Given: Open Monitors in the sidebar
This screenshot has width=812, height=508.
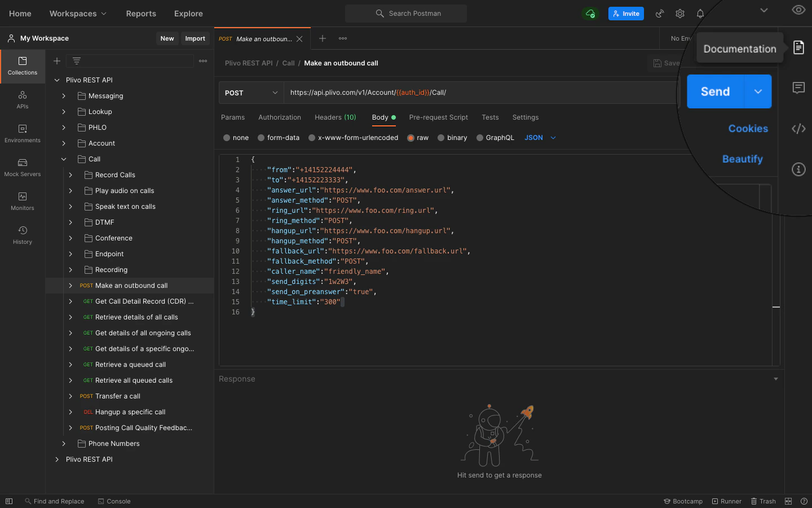Looking at the screenshot, I should (23, 202).
